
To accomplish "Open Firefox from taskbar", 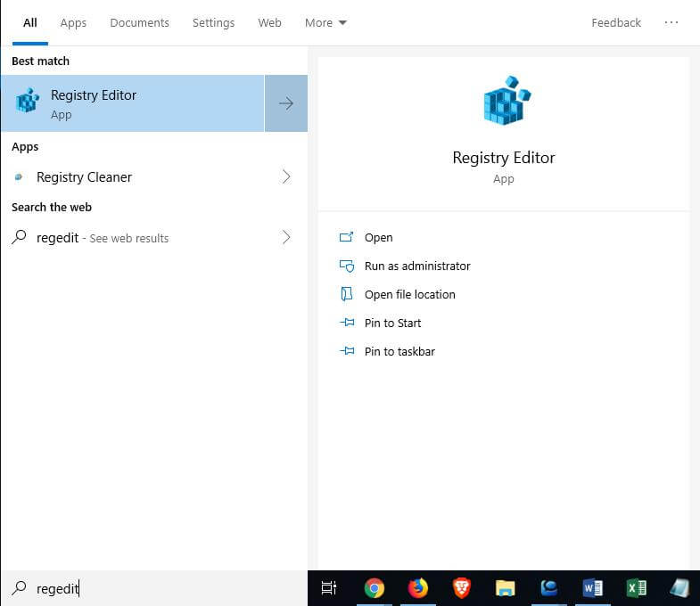I will tap(418, 588).
